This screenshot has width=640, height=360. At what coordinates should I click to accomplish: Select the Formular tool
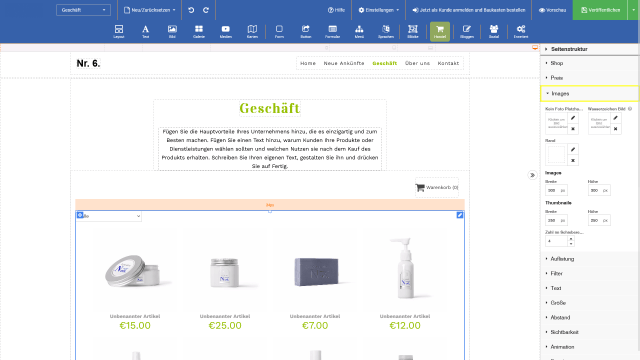(x=333, y=31)
